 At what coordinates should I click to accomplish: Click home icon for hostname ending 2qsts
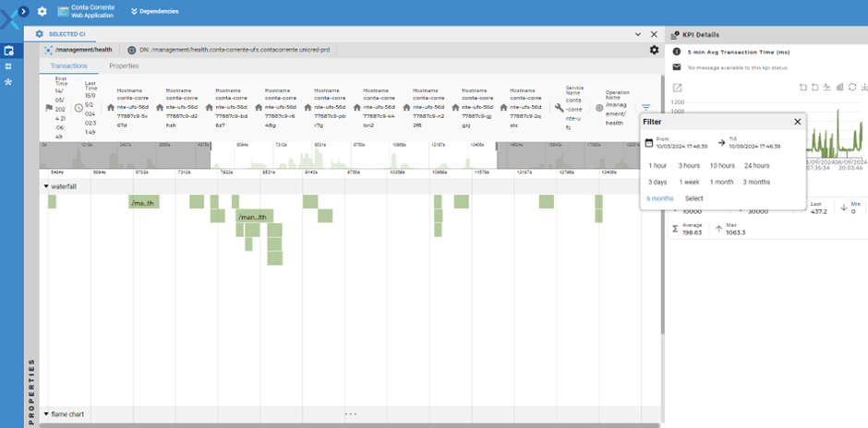pyautogui.click(x=504, y=108)
